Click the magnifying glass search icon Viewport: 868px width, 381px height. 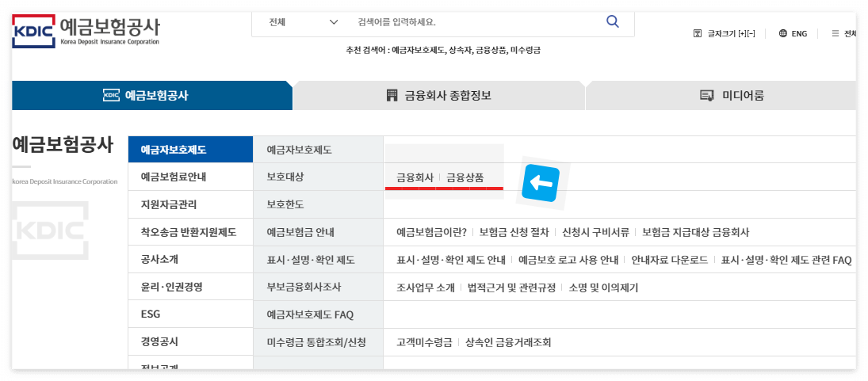coord(612,21)
